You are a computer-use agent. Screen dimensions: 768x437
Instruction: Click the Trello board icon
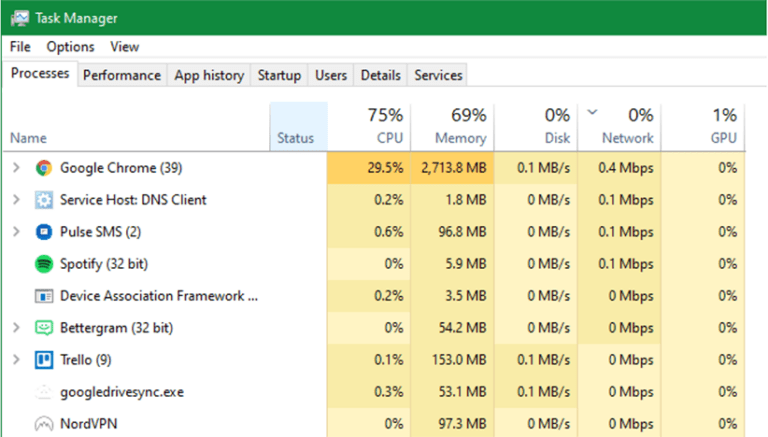(43, 360)
